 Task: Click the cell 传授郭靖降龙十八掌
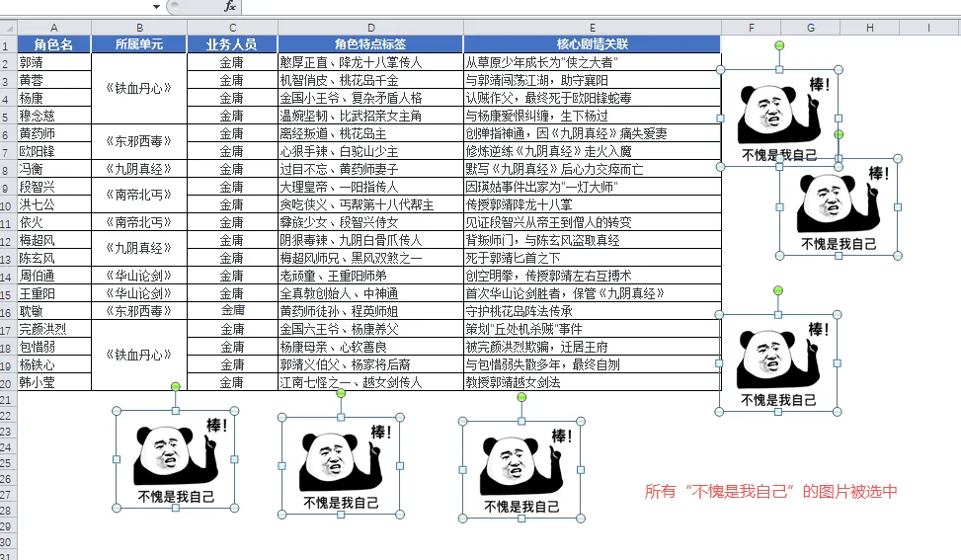pyautogui.click(x=592, y=204)
